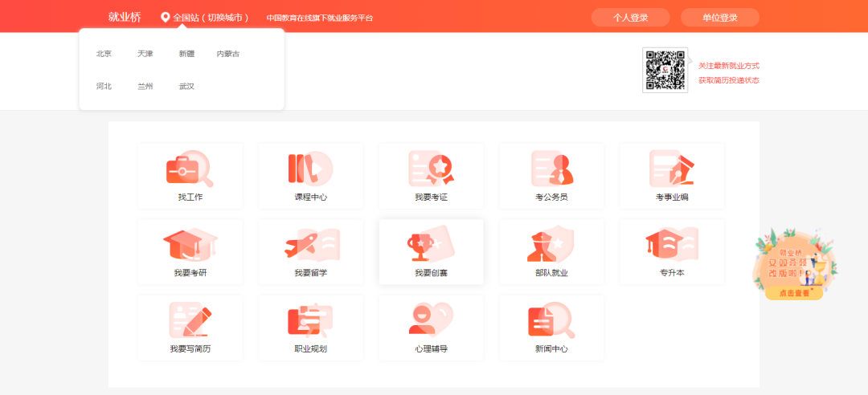
Task: Click the 我要考证 certificate badge icon
Action: click(x=431, y=168)
